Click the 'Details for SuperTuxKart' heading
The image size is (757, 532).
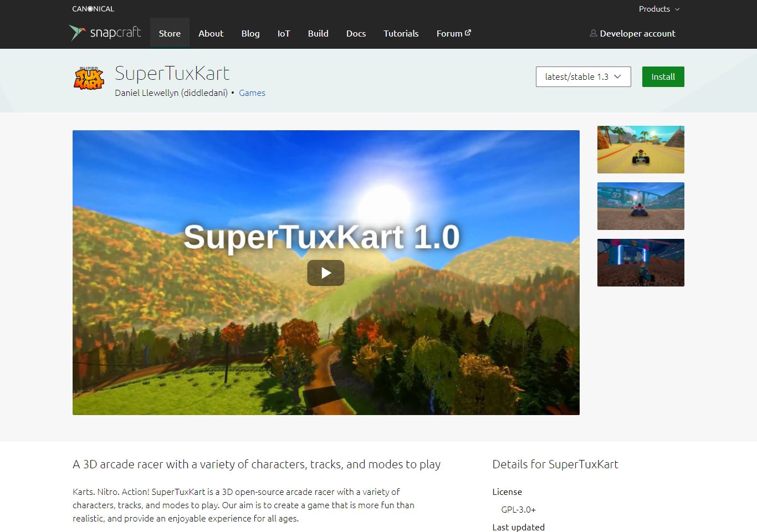click(x=555, y=464)
